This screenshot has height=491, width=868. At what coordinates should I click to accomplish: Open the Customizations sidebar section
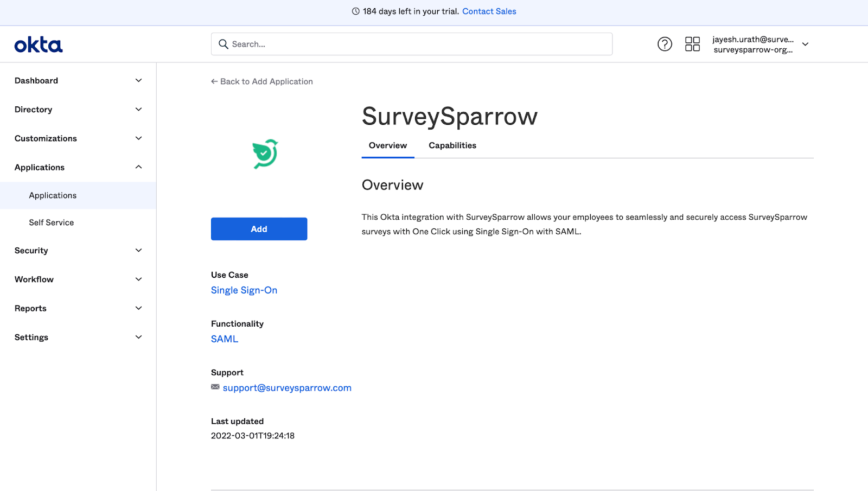click(x=46, y=138)
